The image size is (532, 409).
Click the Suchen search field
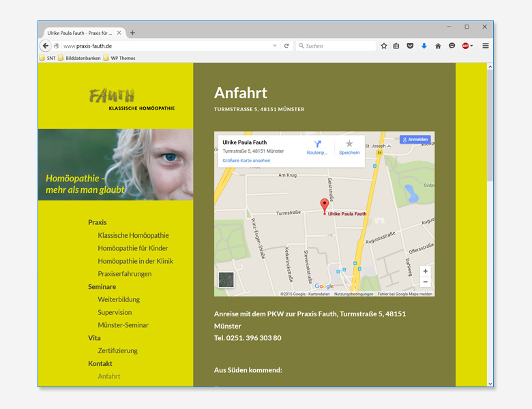coord(338,46)
